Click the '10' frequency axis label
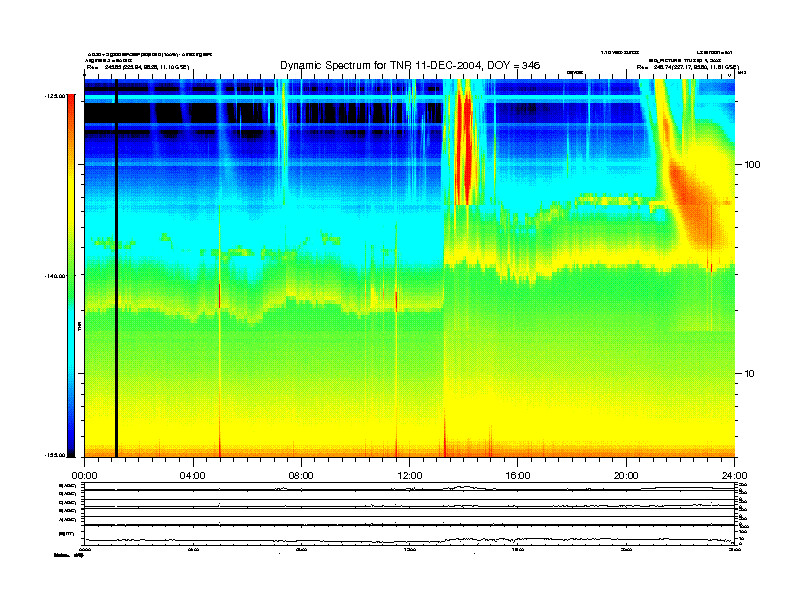792x612 pixels. tap(749, 374)
